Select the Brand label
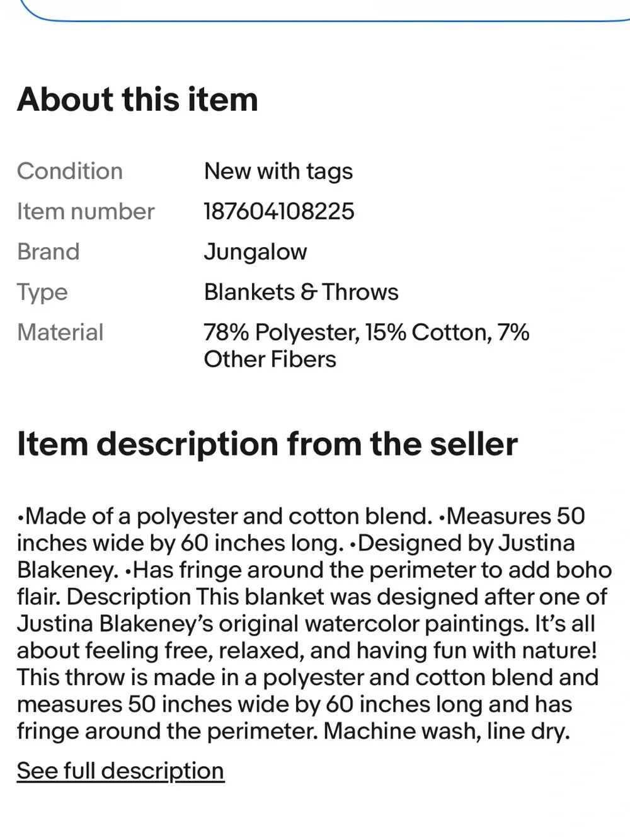Viewport: 630px width, 840px height. coord(49,251)
